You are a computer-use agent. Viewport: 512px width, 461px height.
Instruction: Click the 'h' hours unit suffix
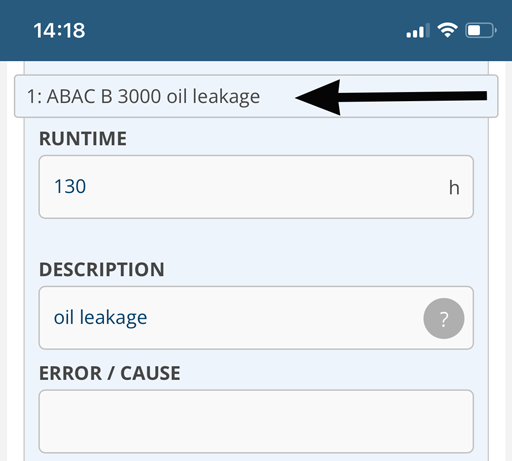coord(454,187)
